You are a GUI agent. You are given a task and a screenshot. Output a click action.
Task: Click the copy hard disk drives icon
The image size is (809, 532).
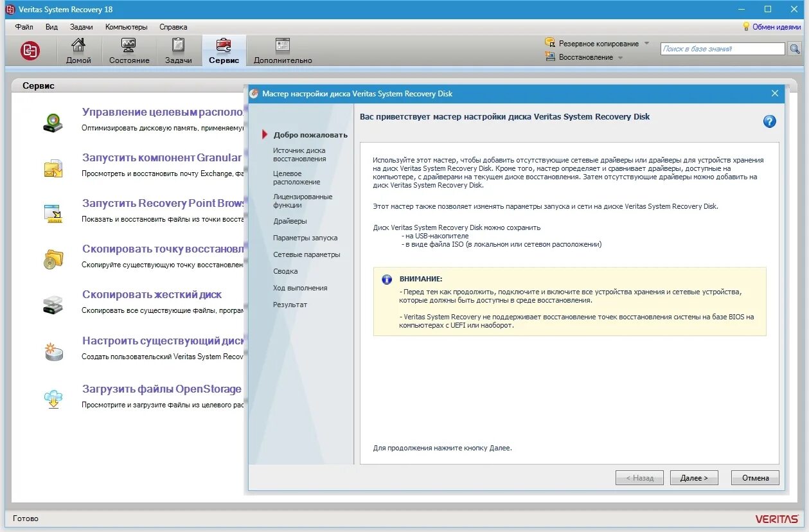[x=53, y=305]
